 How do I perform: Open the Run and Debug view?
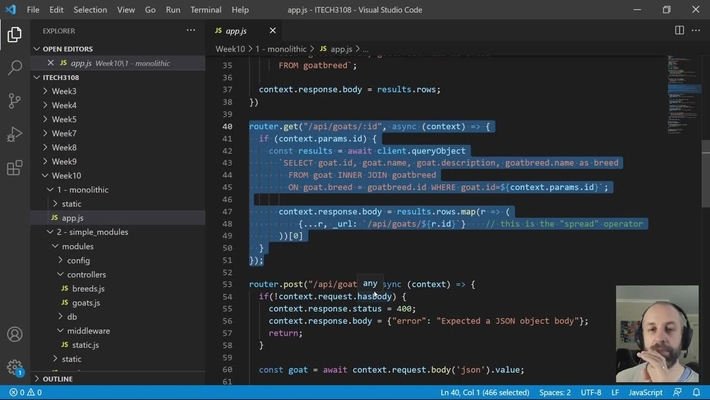coord(14,134)
